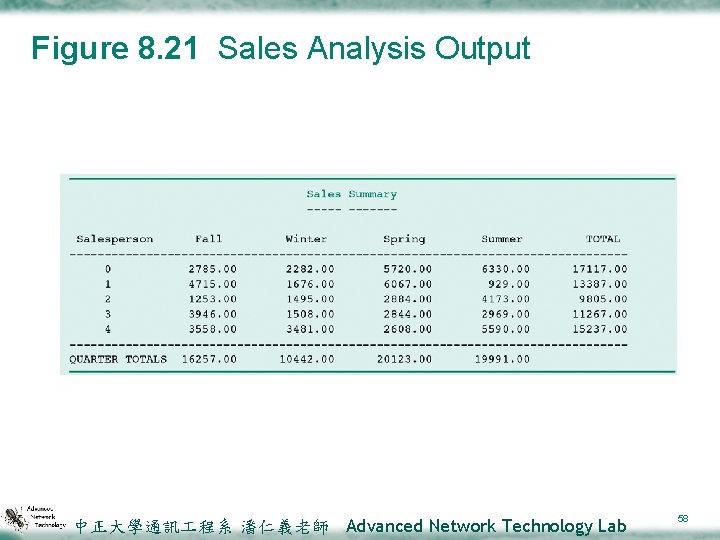Screen dimensions: 720x540
Task: Click the Fall quarter total 16257.00
Action: (x=209, y=359)
